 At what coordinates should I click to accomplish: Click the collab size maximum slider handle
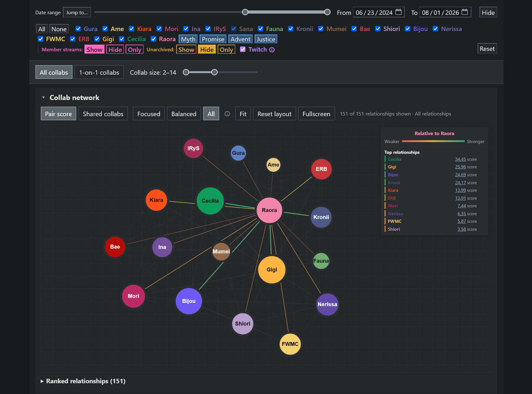click(214, 72)
